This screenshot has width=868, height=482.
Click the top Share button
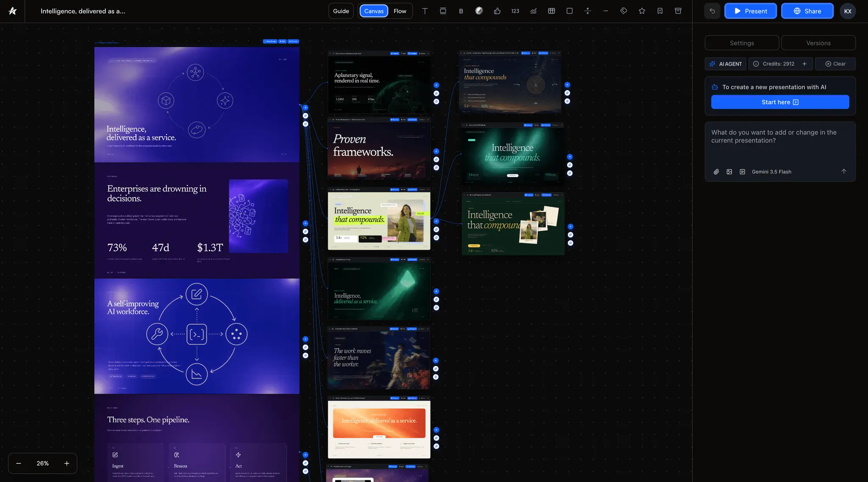[x=807, y=11]
